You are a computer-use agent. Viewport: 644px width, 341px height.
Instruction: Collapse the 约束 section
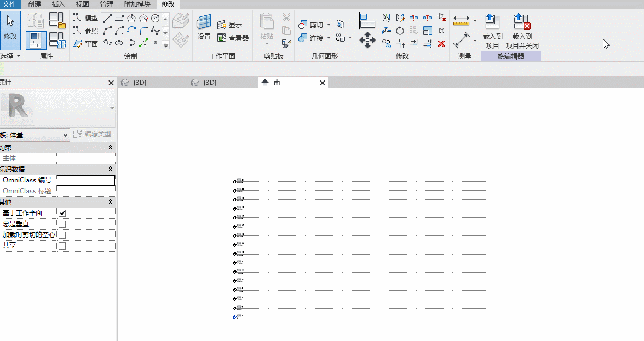[110, 147]
